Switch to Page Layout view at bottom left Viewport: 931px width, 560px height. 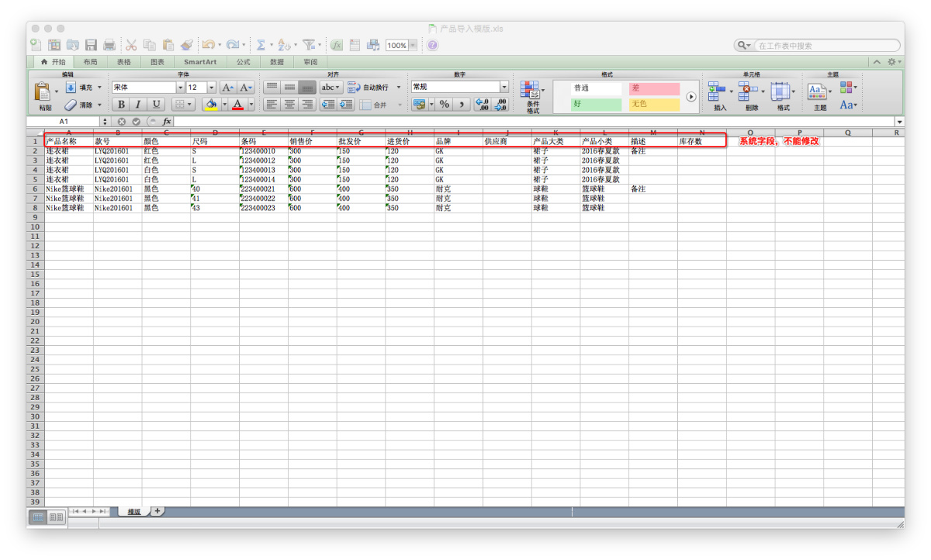[x=56, y=517]
